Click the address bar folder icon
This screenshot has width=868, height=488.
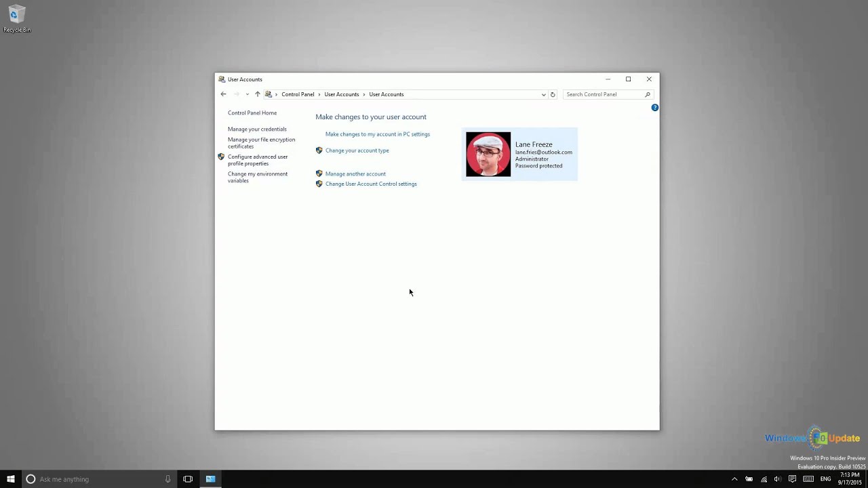[x=269, y=94]
